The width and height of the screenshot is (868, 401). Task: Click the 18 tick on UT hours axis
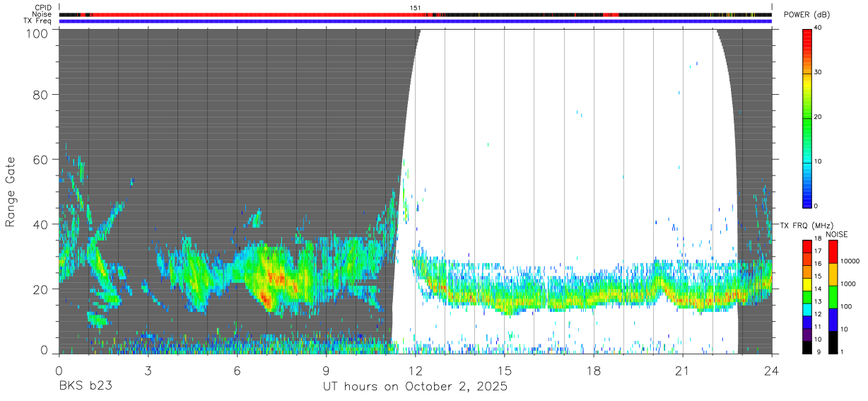click(594, 371)
